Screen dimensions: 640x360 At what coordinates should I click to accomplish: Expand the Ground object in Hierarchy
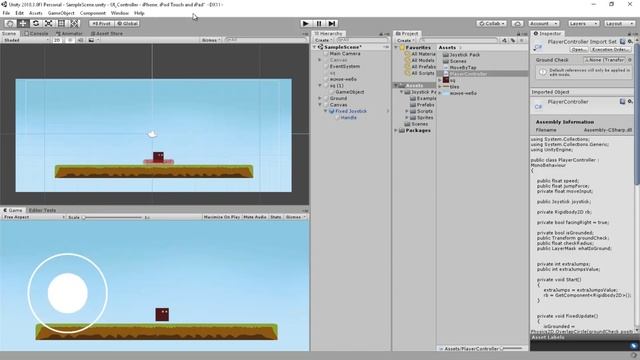pyautogui.click(x=320, y=98)
